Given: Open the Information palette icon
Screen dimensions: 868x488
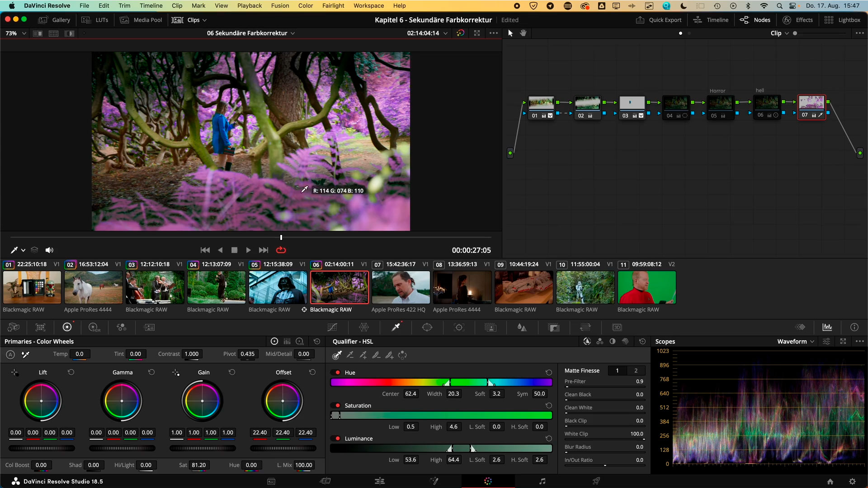Looking at the screenshot, I should (854, 327).
